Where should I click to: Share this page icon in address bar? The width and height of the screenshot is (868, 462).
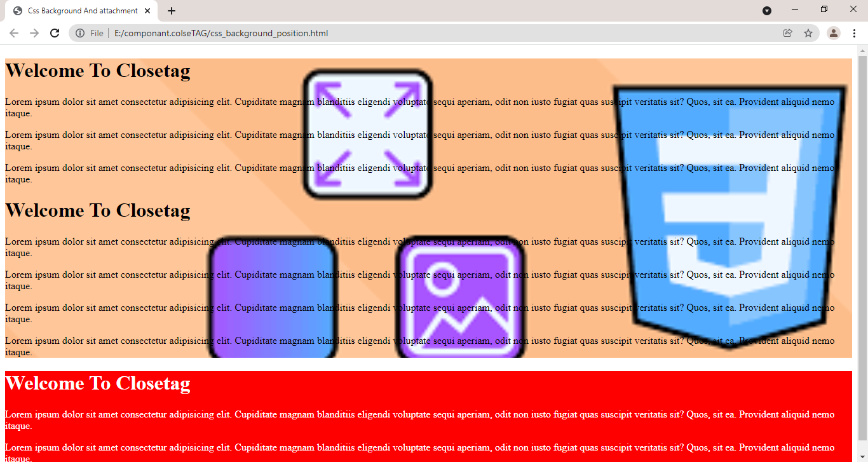pyautogui.click(x=788, y=33)
